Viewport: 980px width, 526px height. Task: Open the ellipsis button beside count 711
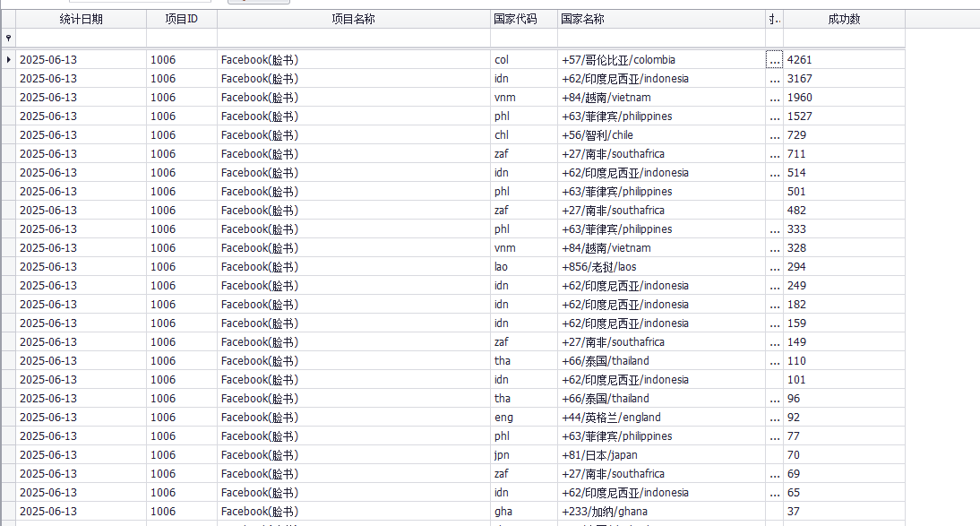pyautogui.click(x=774, y=153)
